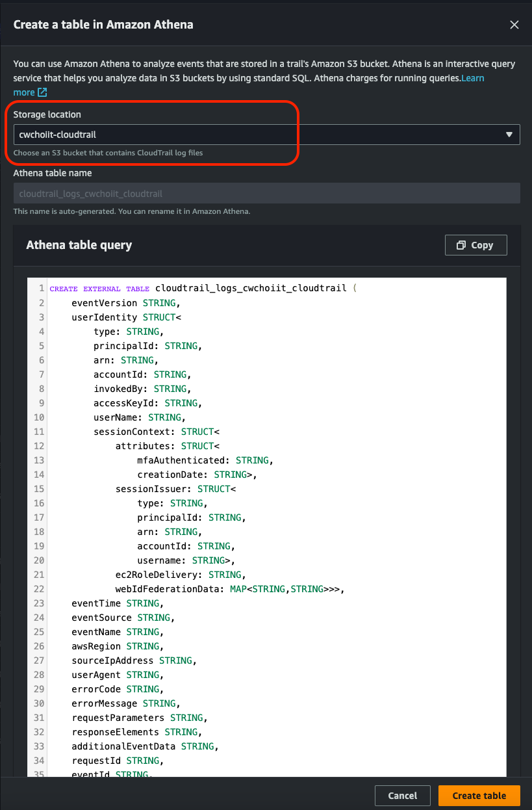Click line number 23 in the query gutter
Image resolution: width=532 pixels, height=810 pixels.
(39, 603)
